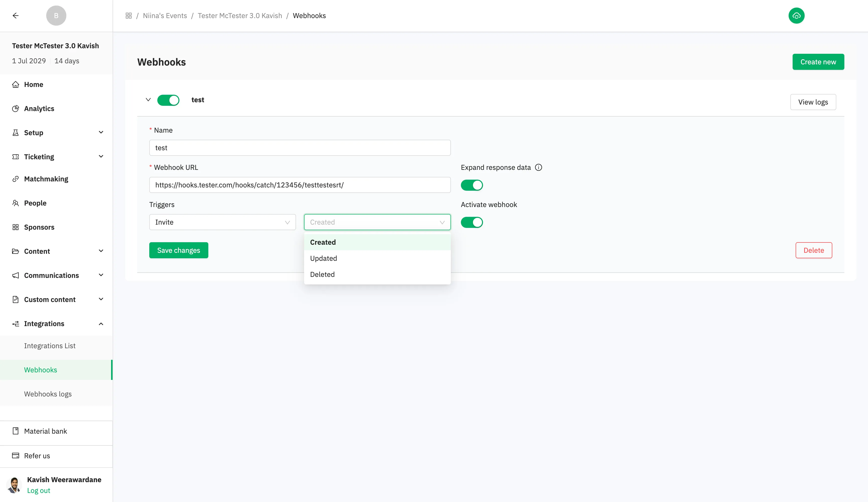The height and width of the screenshot is (502, 868).
Task: Click the Matchmaking link icon
Action: (x=16, y=179)
